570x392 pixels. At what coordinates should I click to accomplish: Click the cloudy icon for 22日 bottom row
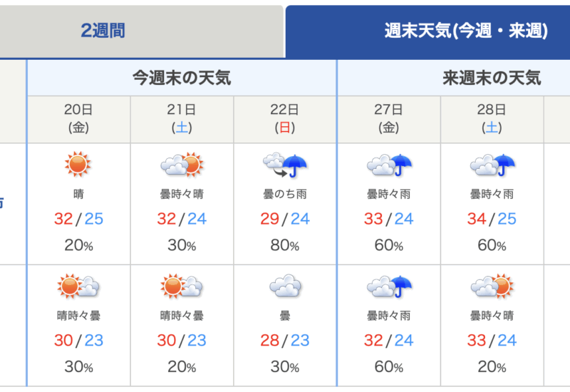(285, 287)
